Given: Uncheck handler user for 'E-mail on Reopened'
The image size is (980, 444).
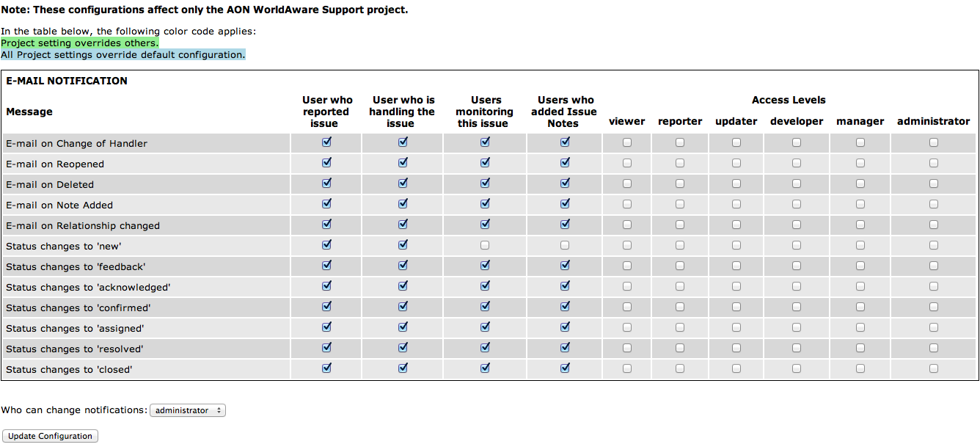Looking at the screenshot, I should (x=403, y=164).
